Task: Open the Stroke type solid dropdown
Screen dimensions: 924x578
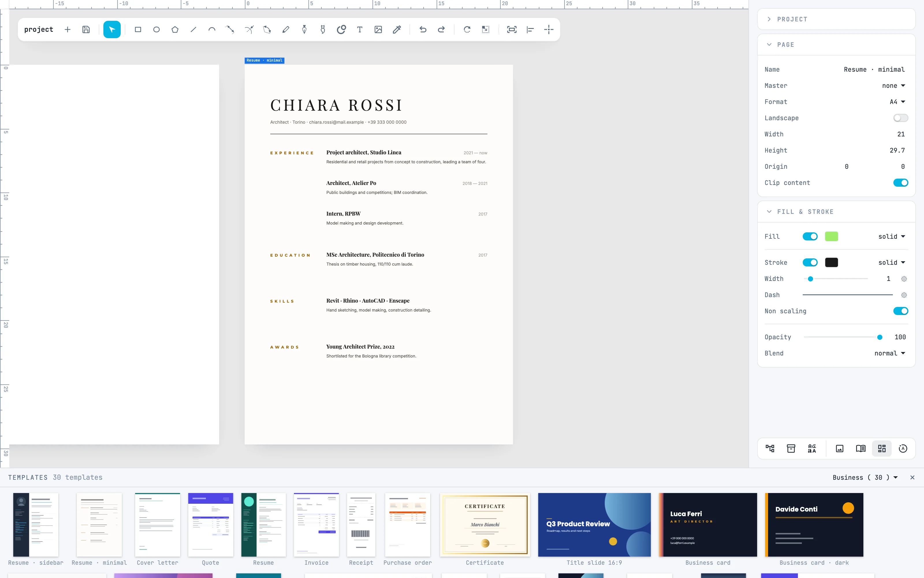Action: 892,263
